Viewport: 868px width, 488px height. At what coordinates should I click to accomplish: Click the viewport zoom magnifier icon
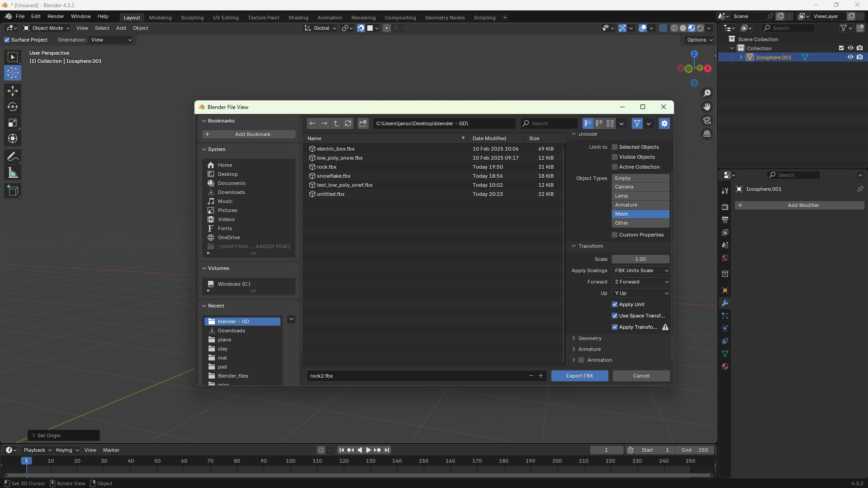(707, 93)
